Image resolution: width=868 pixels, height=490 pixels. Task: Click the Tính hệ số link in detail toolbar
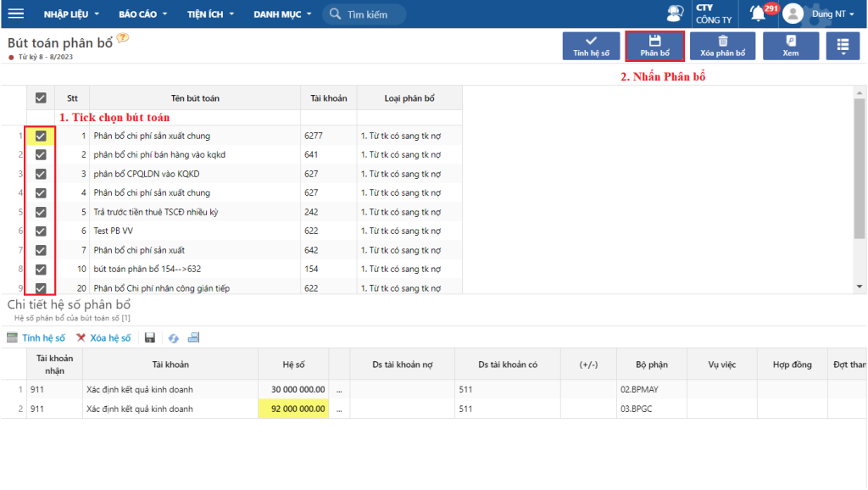(44, 337)
